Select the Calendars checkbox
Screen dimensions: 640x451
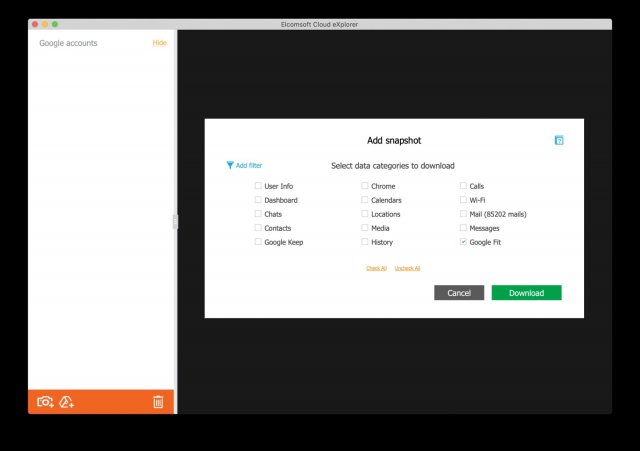pyautogui.click(x=365, y=200)
